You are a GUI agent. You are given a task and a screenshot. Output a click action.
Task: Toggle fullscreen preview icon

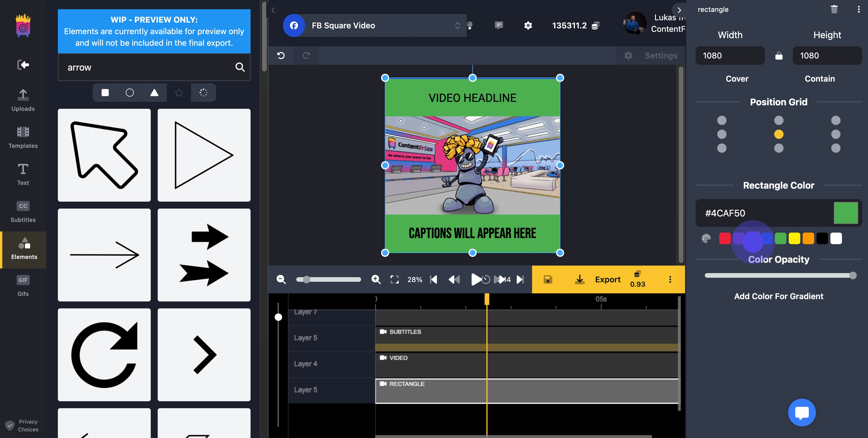[x=394, y=279]
